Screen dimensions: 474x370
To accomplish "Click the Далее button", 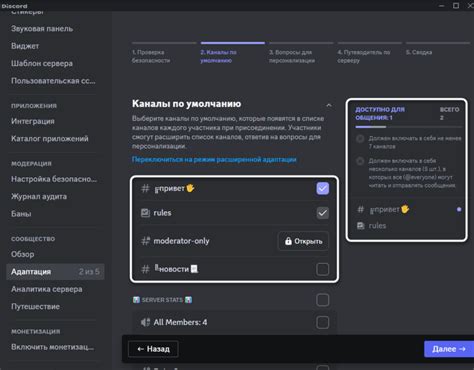I will click(x=449, y=349).
